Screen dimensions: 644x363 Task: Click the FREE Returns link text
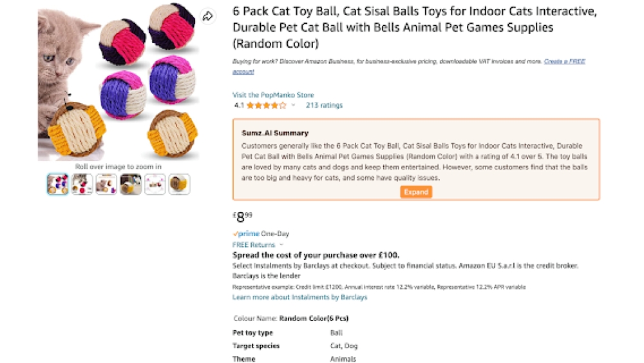coord(254,245)
